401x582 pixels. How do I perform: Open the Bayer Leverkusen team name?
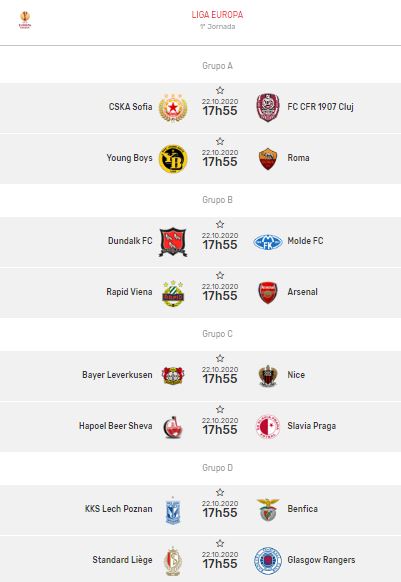117,375
